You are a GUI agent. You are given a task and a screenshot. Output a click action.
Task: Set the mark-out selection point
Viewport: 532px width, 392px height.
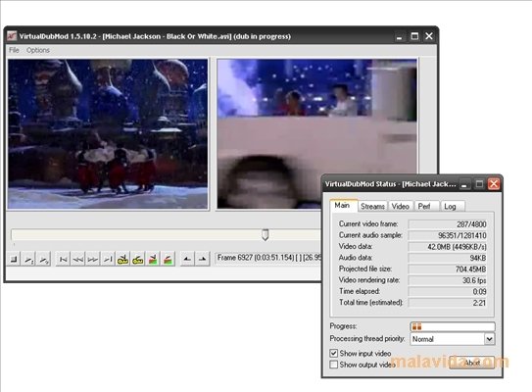[202, 259]
